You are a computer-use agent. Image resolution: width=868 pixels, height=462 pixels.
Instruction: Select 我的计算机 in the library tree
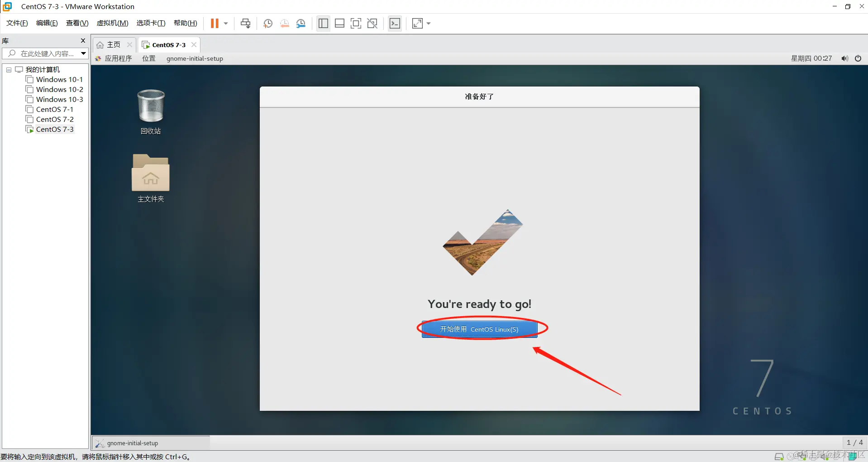pyautogui.click(x=43, y=70)
